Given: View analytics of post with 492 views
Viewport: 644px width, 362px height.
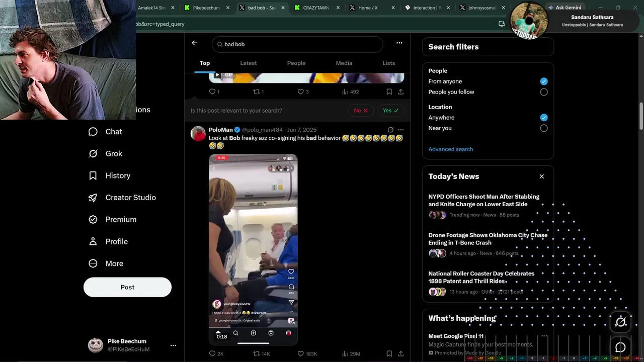Looking at the screenshot, I should (x=350, y=92).
